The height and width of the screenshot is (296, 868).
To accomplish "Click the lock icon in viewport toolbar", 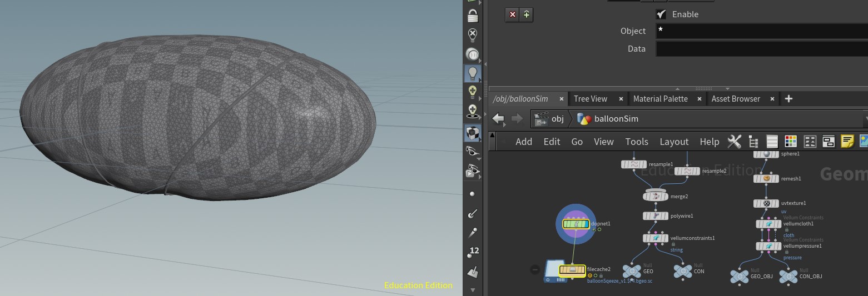I will [473, 16].
